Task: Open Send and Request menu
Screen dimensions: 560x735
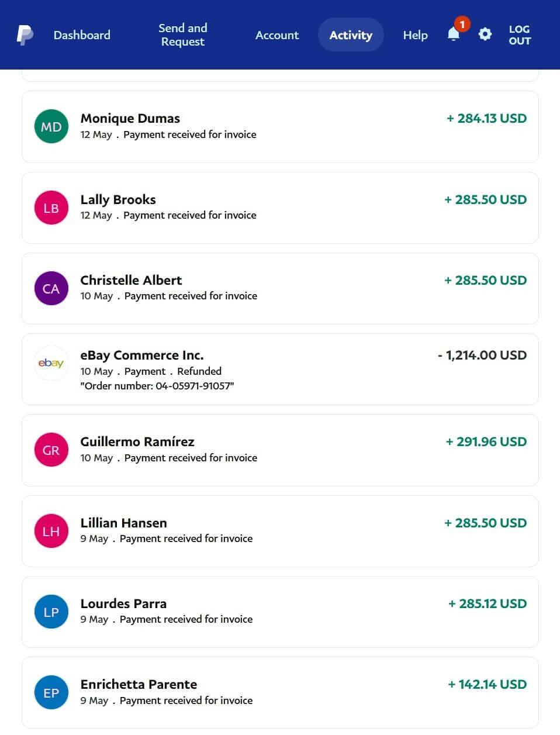Action: point(183,35)
